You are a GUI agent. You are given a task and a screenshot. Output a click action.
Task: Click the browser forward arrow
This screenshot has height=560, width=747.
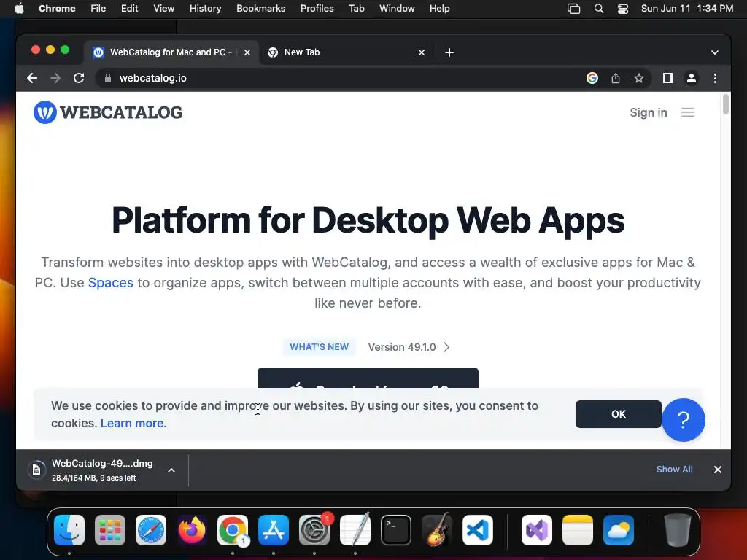coord(55,78)
